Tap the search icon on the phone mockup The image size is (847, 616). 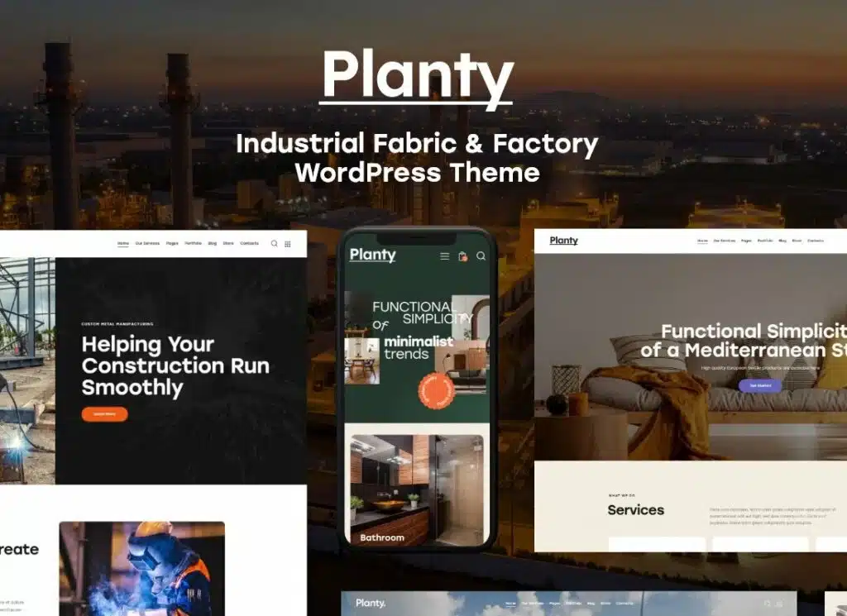[481, 255]
